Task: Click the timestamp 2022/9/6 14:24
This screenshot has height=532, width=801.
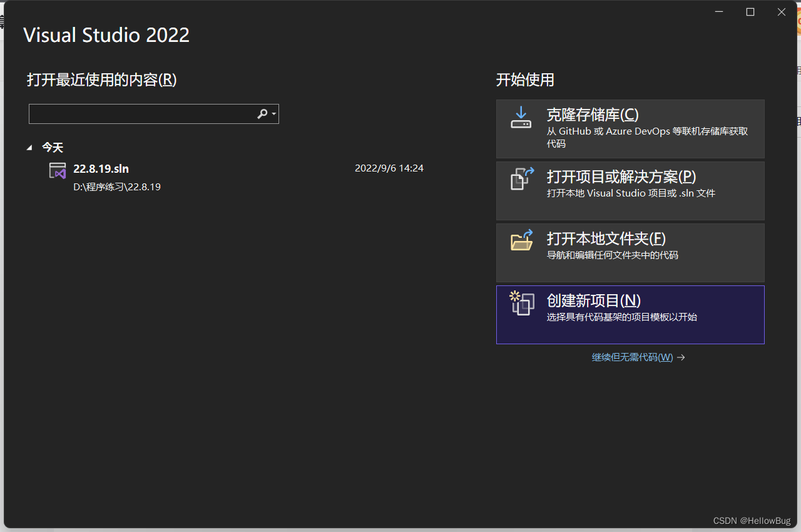Action: 389,168
